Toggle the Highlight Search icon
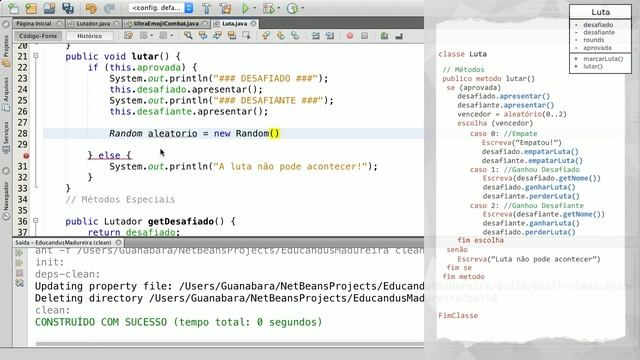 pos(232,36)
